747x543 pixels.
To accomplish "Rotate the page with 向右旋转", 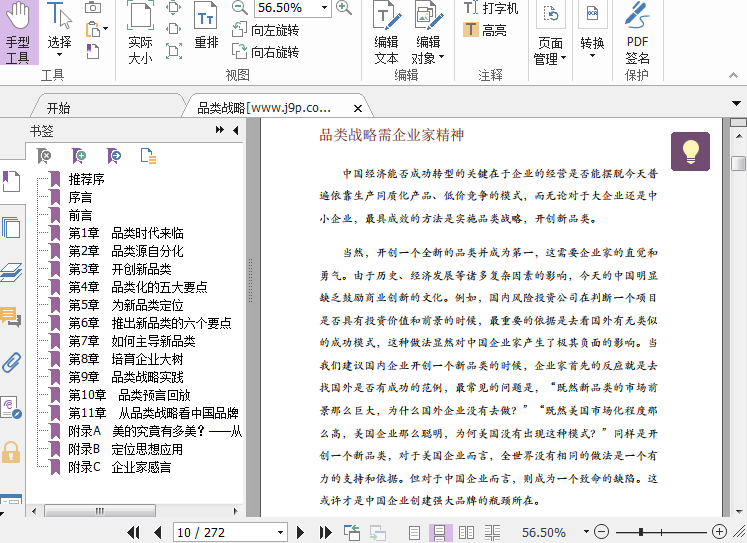I will pyautogui.click(x=266, y=51).
